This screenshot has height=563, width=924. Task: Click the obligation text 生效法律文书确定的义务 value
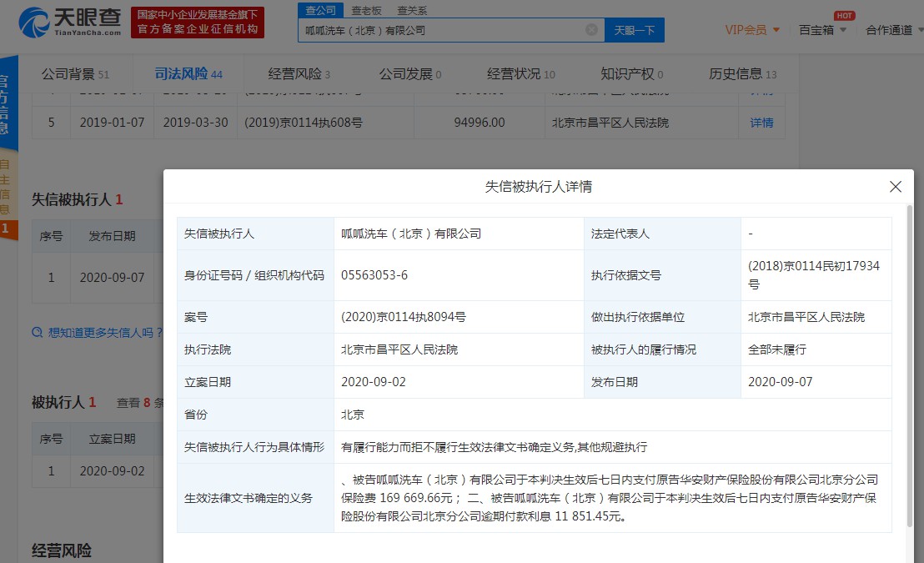coord(609,498)
